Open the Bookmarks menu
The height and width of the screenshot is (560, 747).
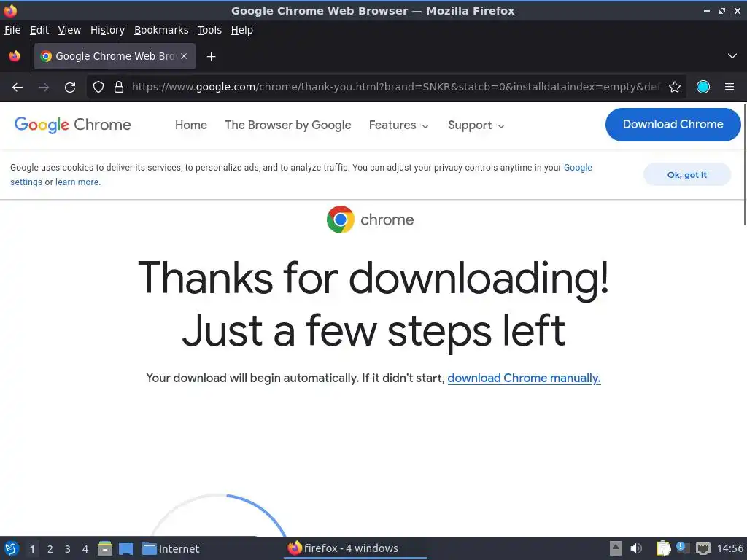[x=161, y=30]
